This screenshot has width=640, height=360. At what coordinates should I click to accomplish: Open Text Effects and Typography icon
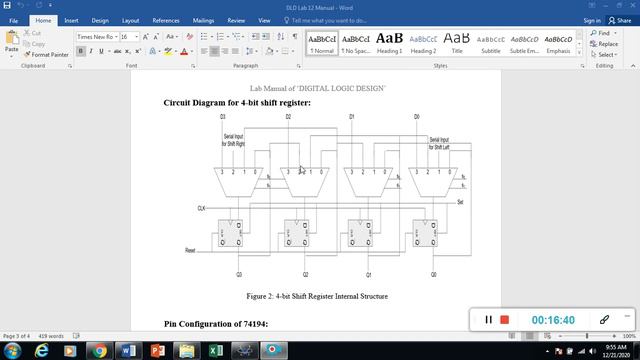tap(152, 51)
